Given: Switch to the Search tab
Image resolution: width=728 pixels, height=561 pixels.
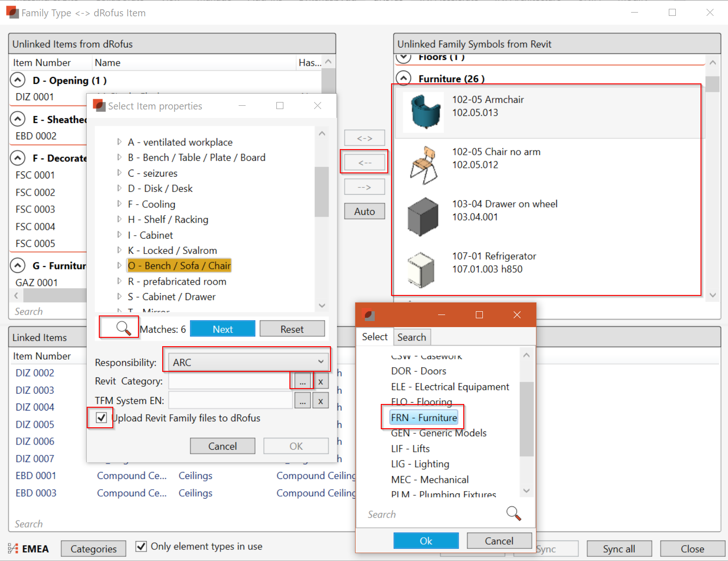Looking at the screenshot, I should point(412,337).
